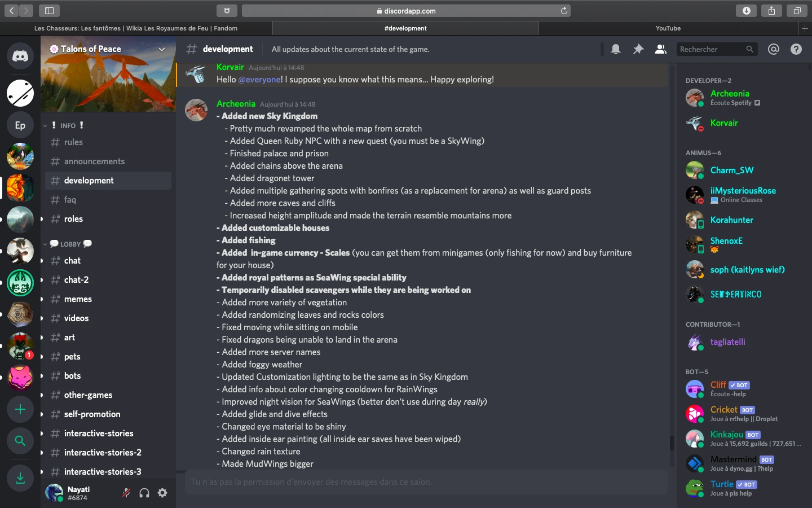
Task: Go to Discord home button
Action: 20,56
